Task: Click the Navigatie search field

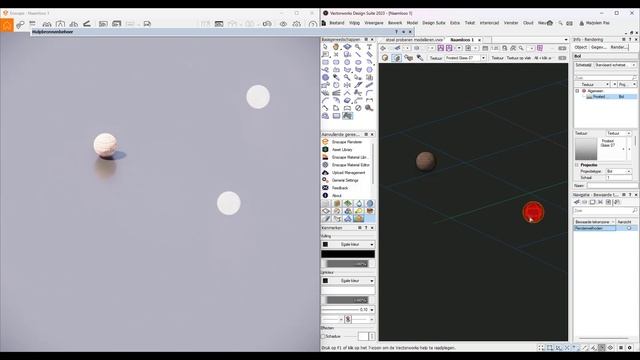Action: pyautogui.click(x=605, y=211)
